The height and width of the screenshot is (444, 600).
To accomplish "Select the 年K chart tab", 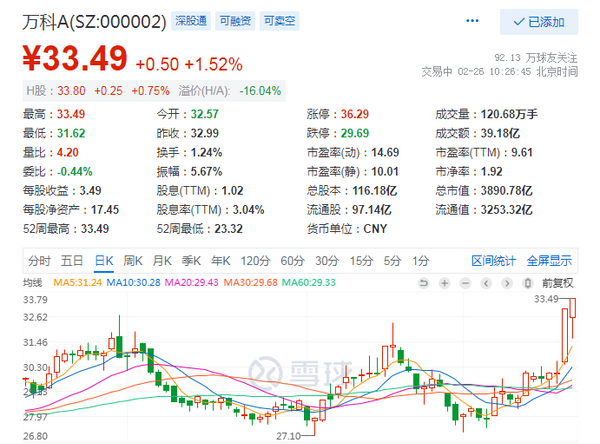I will 221,261.
